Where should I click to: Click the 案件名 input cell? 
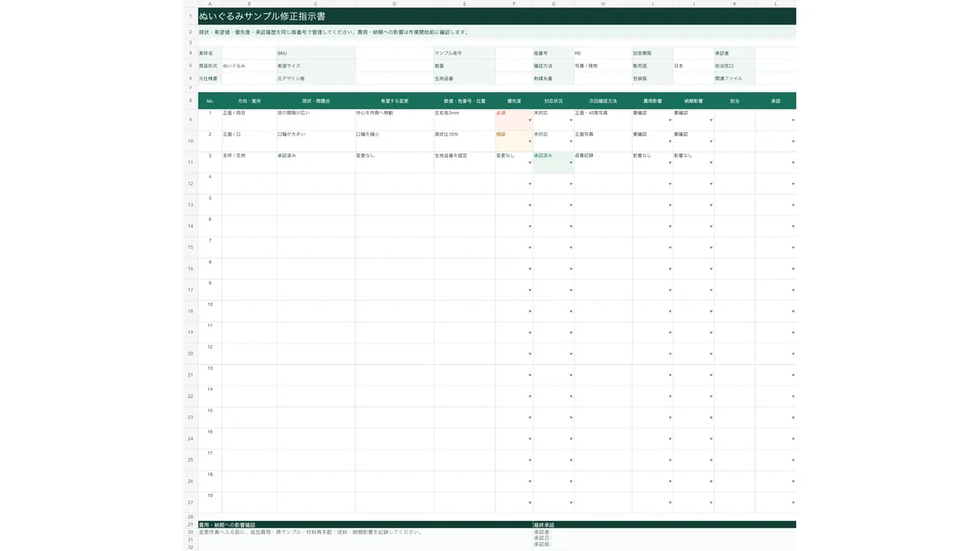click(x=249, y=53)
